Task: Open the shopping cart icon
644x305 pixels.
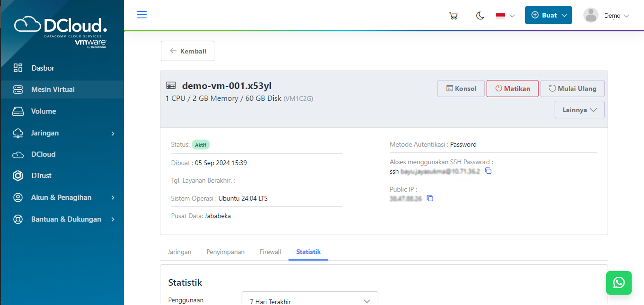Action: [453, 15]
